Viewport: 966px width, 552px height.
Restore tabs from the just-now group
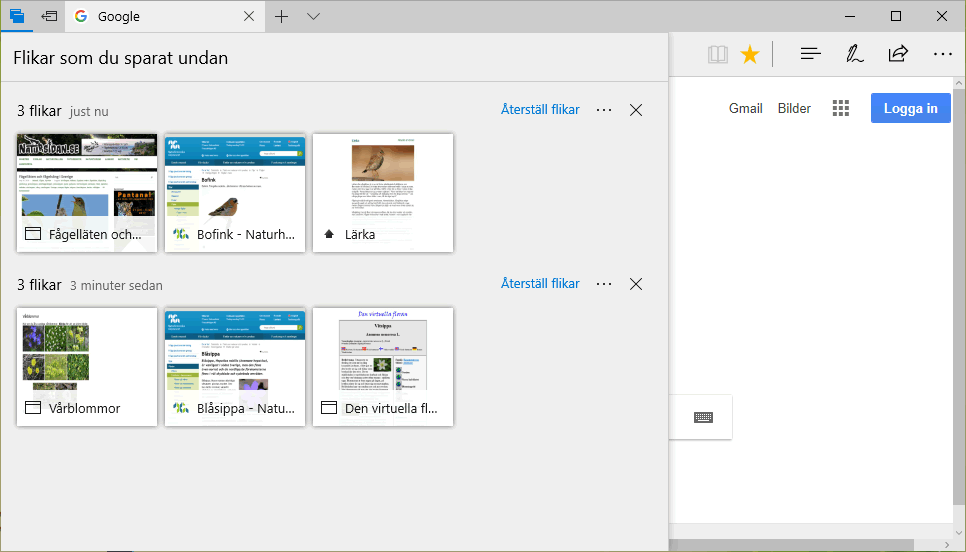(540, 110)
